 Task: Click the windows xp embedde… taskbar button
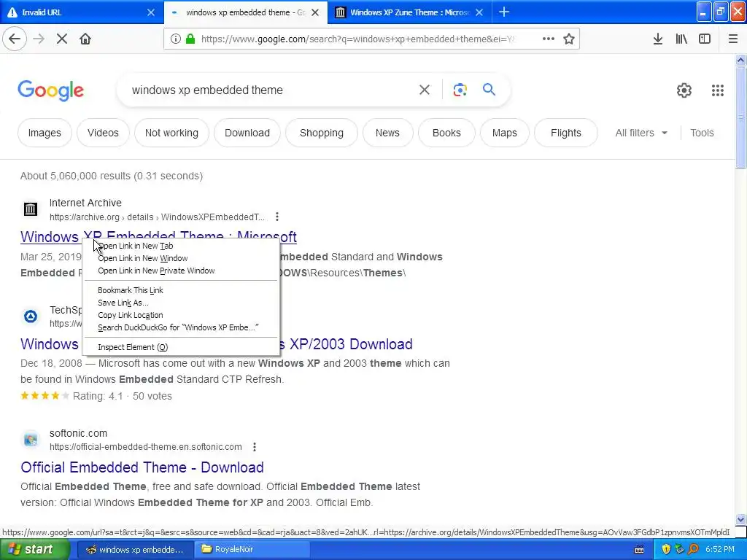(x=135, y=549)
